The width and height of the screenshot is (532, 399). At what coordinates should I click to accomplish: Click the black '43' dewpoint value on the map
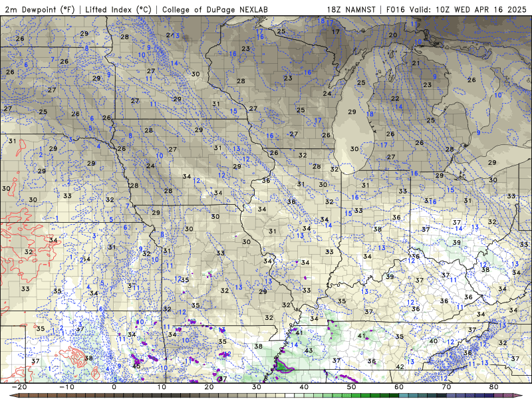click(x=309, y=350)
